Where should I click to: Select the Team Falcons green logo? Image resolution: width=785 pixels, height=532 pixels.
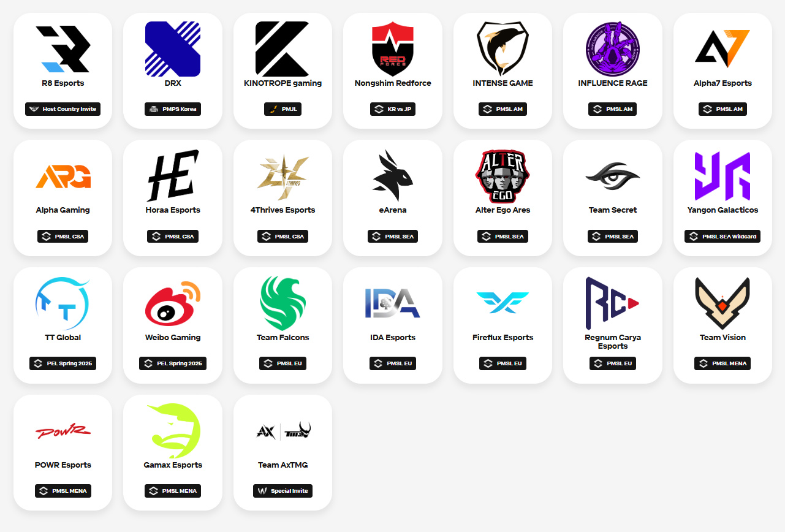pyautogui.click(x=283, y=303)
